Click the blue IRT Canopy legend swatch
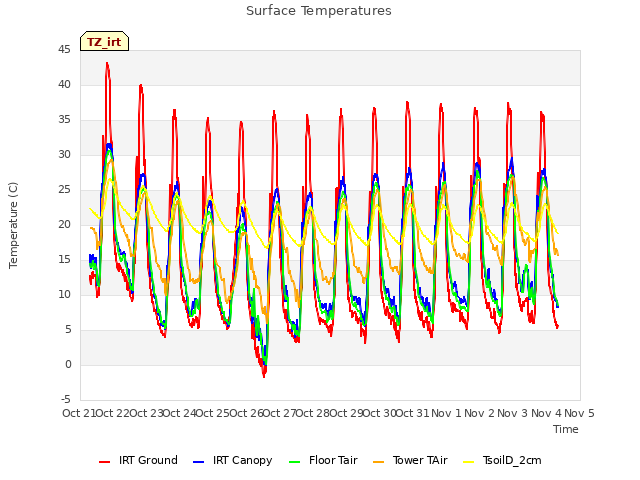Image resolution: width=640 pixels, height=480 pixels. coord(198,462)
